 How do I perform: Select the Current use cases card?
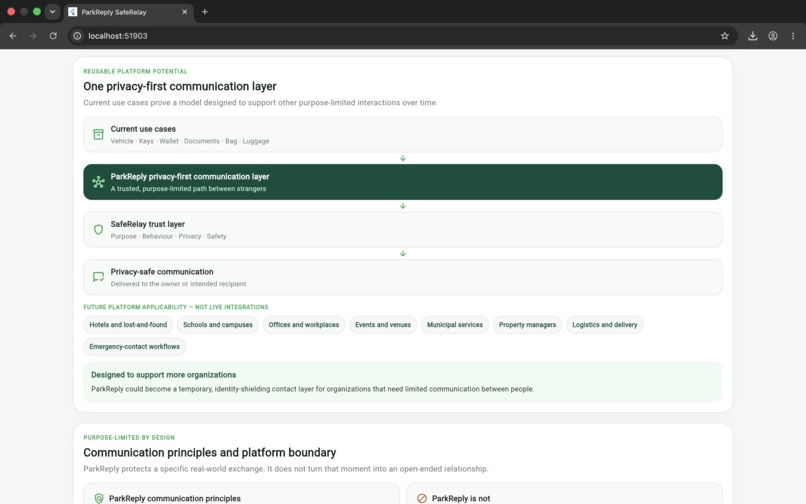pyautogui.click(x=402, y=134)
